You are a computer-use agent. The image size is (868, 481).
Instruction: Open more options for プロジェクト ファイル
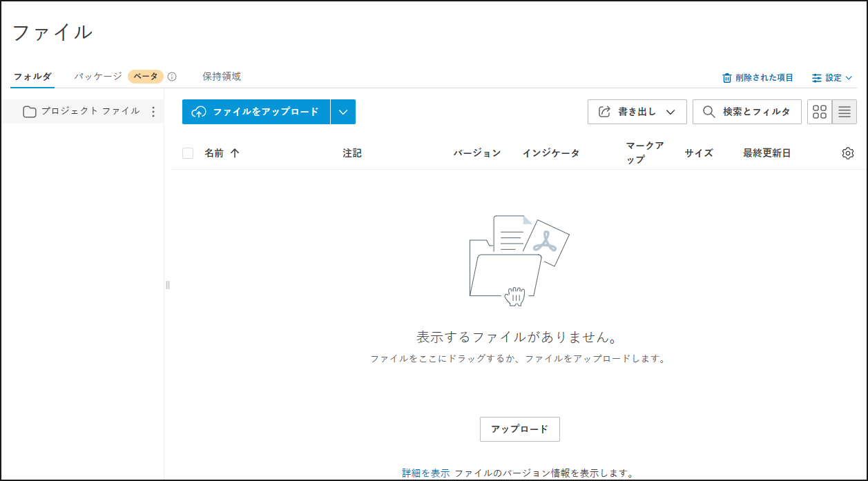click(x=153, y=111)
